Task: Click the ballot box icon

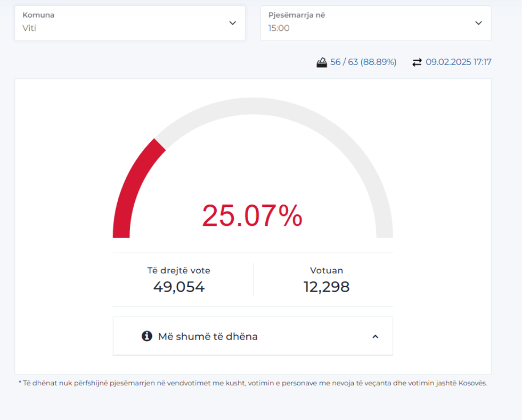Action: click(x=321, y=62)
